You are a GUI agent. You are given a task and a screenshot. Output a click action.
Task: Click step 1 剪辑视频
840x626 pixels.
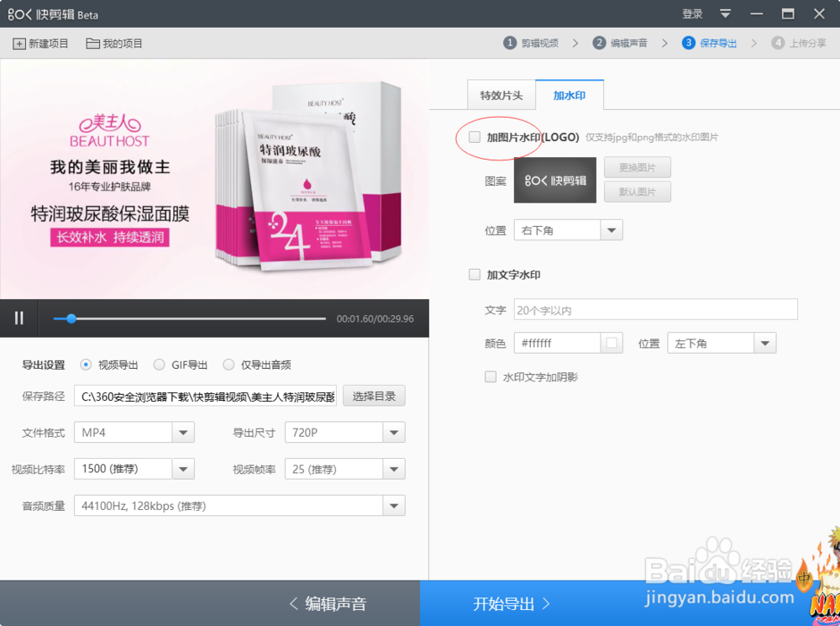pos(531,43)
